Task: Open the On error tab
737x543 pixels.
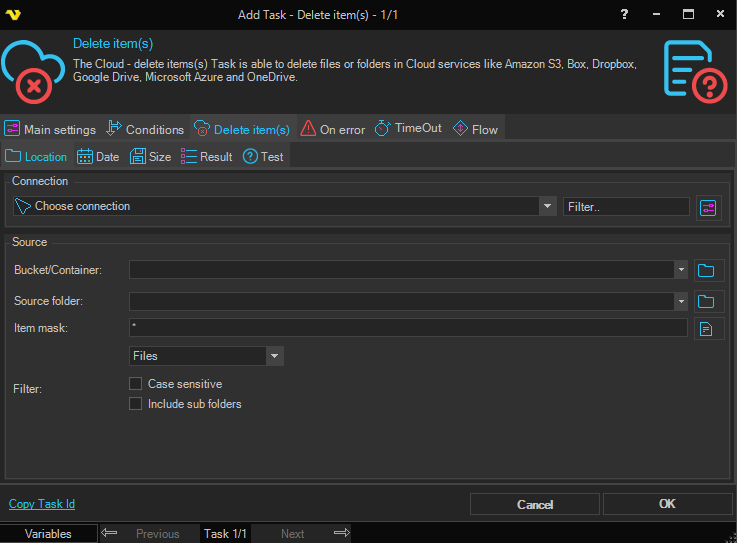Action: pos(332,129)
